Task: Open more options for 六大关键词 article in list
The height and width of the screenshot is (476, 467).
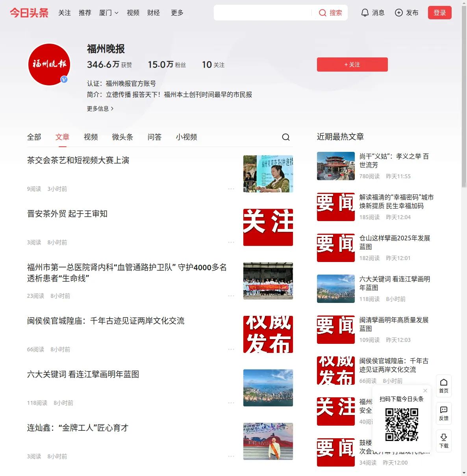Action: click(231, 403)
